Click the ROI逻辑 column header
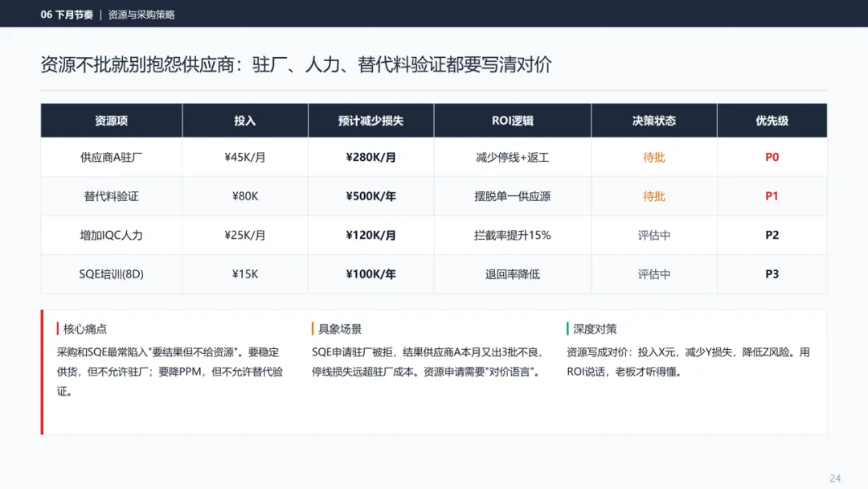Viewport: 868px width, 489px height. [x=513, y=121]
